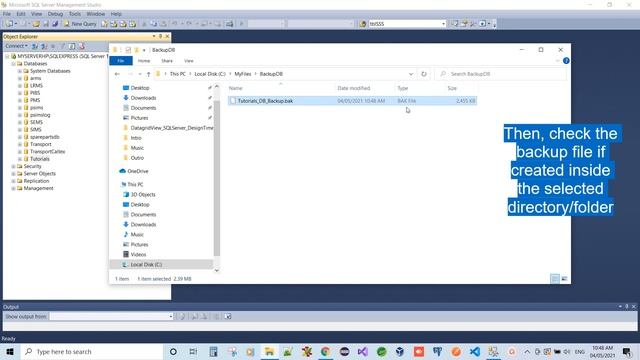Image resolution: width=640 pixels, height=360 pixels.
Task: Open the Connect dropdown in Object Explorer
Action: 16,46
